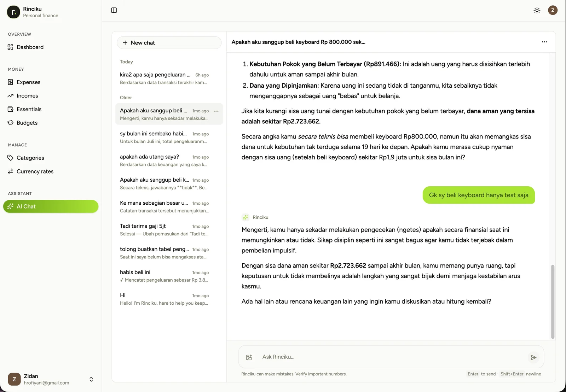Image resolution: width=566 pixels, height=392 pixels.
Task: Open the 'Hi' chat
Action: tap(169, 299)
